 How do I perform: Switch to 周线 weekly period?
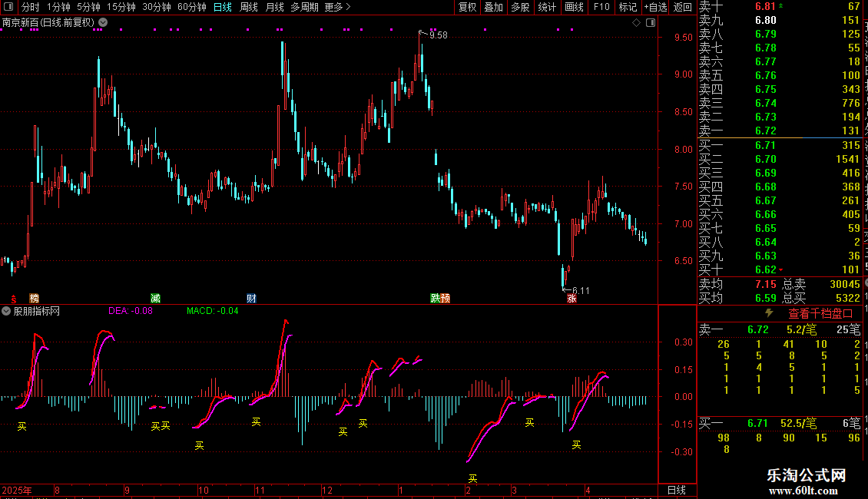coord(249,7)
